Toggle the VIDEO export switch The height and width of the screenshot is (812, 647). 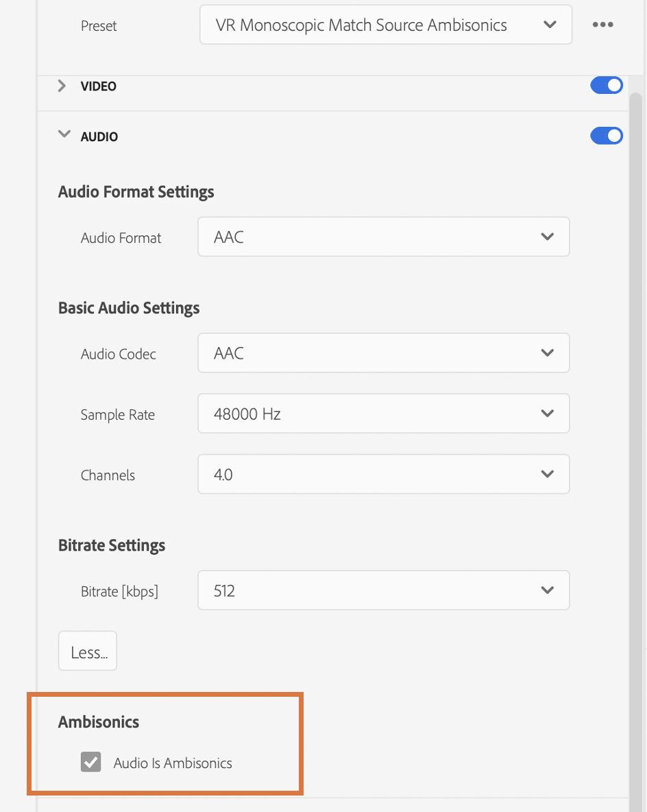(x=607, y=85)
